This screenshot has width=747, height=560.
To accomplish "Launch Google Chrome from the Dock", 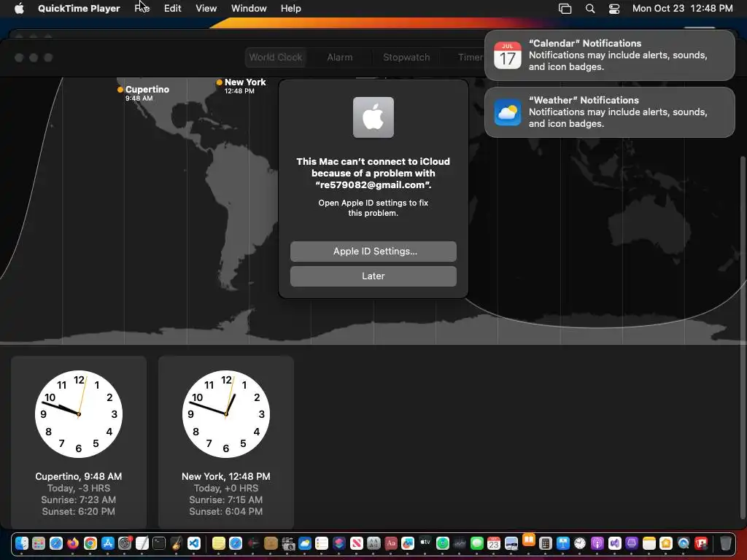I will (90, 542).
